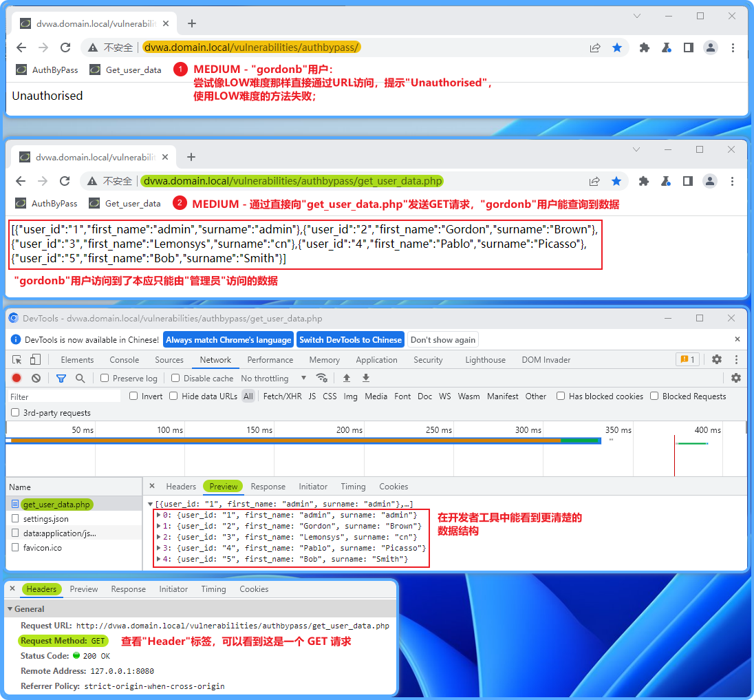Check Blocked Requests checkbox
754x700 pixels.
(x=654, y=396)
